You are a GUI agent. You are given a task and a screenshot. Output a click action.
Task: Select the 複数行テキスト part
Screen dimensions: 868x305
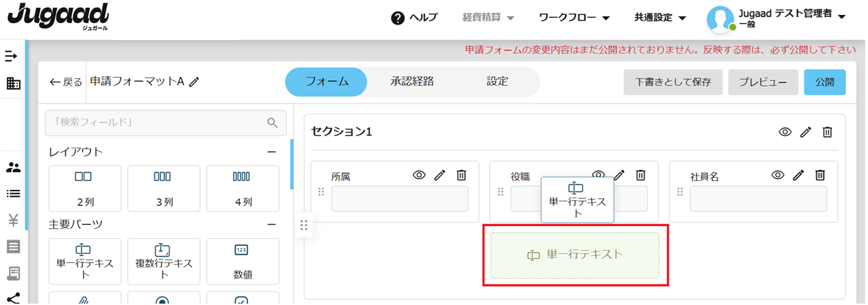164,261
